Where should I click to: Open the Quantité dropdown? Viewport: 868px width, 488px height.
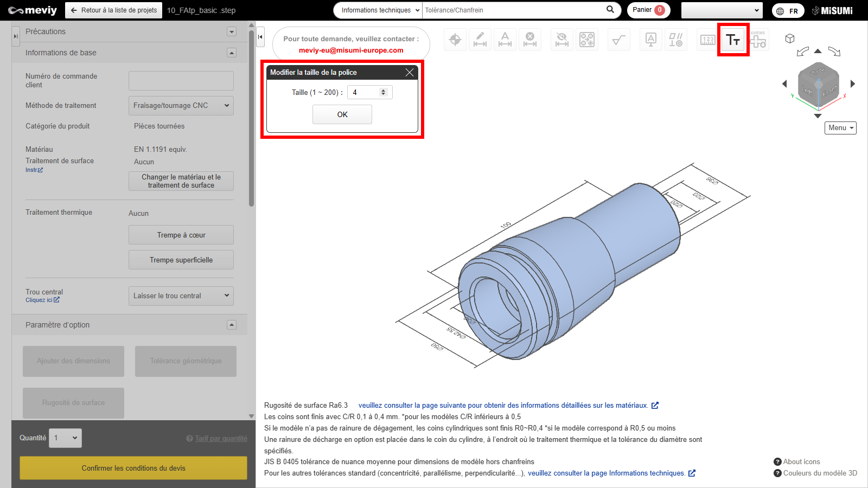[x=66, y=438]
